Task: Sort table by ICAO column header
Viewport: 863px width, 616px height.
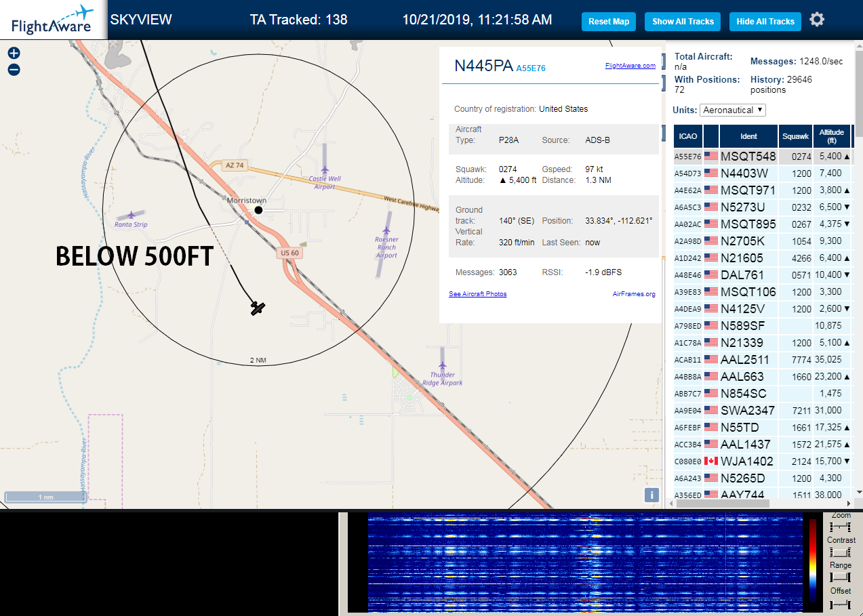Action: (688, 136)
